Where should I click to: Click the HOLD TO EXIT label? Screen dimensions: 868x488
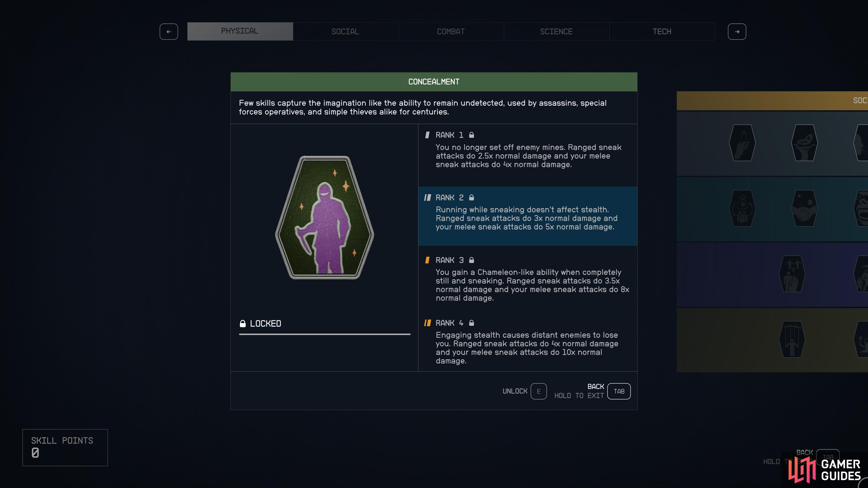(x=579, y=396)
